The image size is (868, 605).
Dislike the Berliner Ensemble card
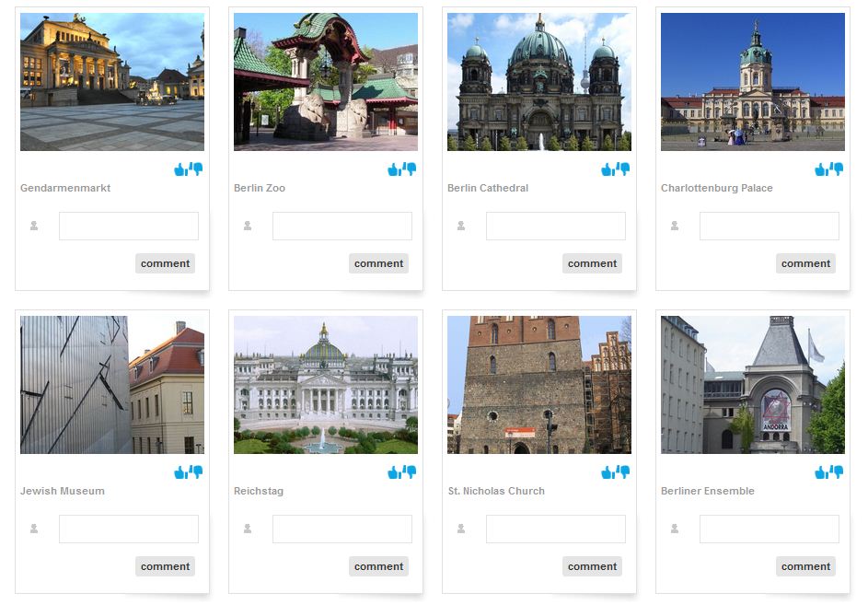coord(837,472)
